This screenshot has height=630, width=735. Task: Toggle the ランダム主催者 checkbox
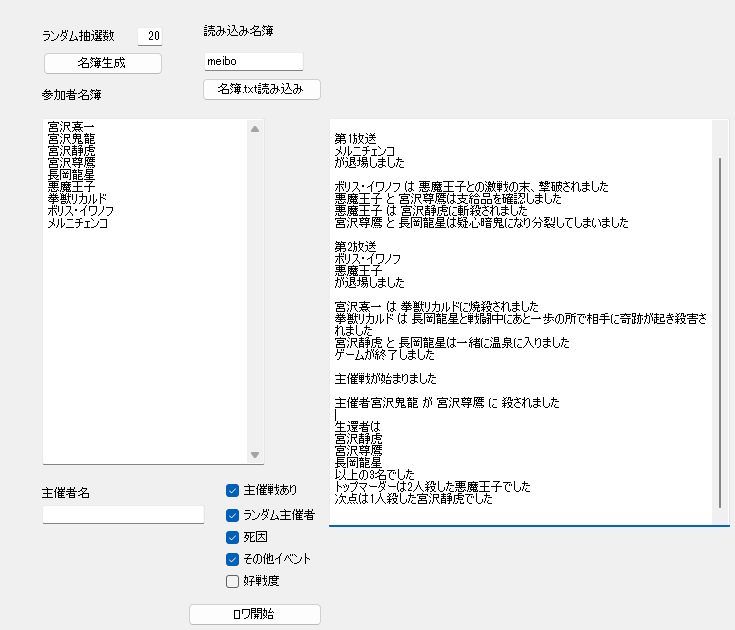(232, 515)
